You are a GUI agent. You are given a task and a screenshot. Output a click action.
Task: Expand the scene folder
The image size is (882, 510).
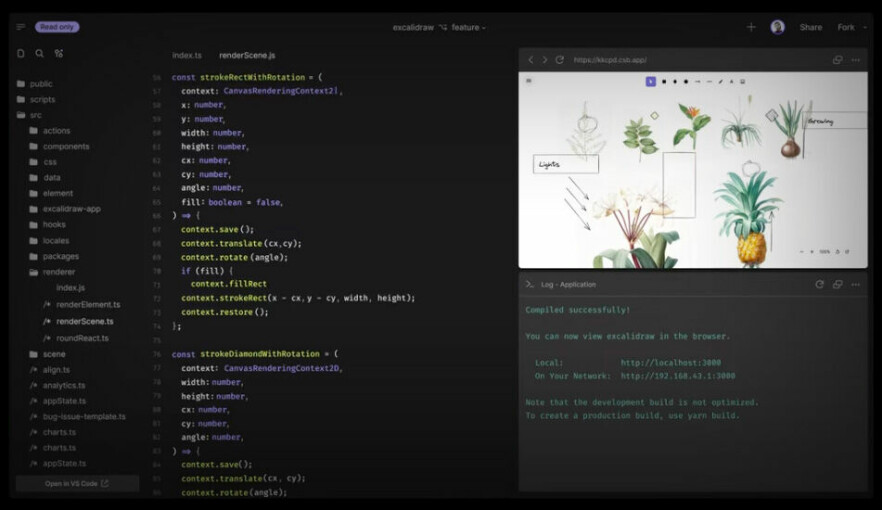48,354
